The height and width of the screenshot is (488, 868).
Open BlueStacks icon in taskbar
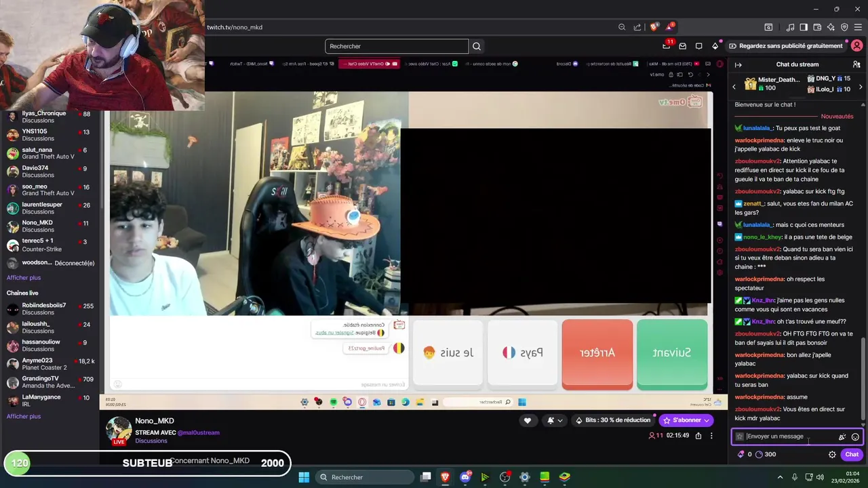pos(564,477)
